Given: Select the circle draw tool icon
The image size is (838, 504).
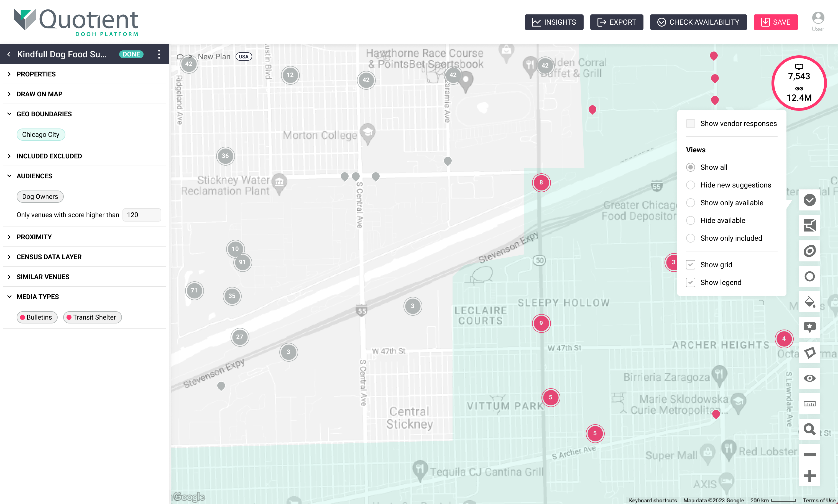Looking at the screenshot, I should [x=809, y=276].
